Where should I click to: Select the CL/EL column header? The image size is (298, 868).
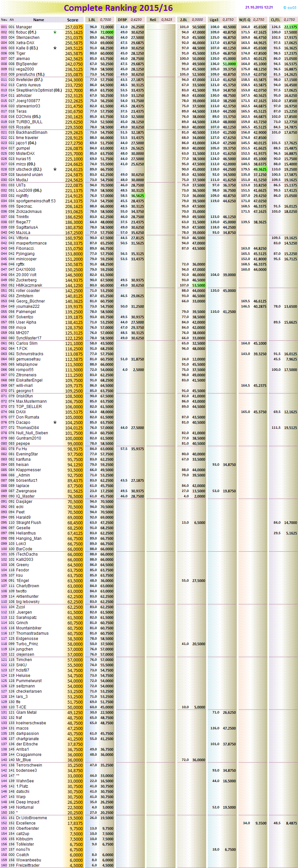275,20
